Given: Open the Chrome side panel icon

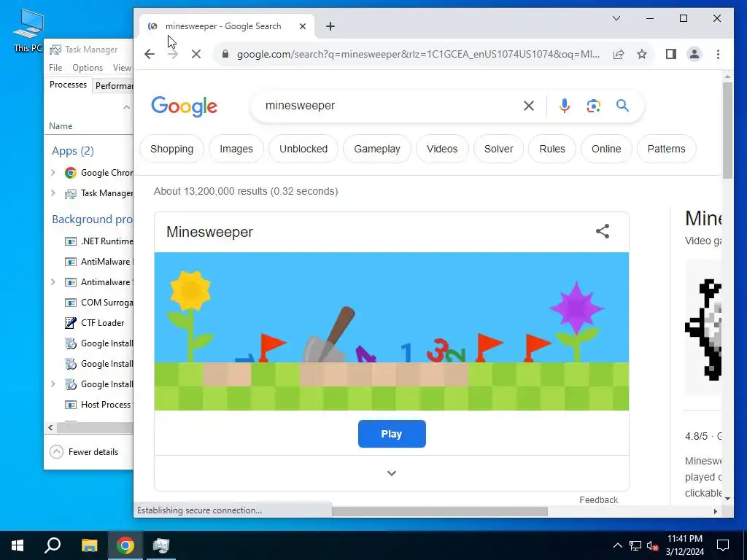Looking at the screenshot, I should (671, 54).
